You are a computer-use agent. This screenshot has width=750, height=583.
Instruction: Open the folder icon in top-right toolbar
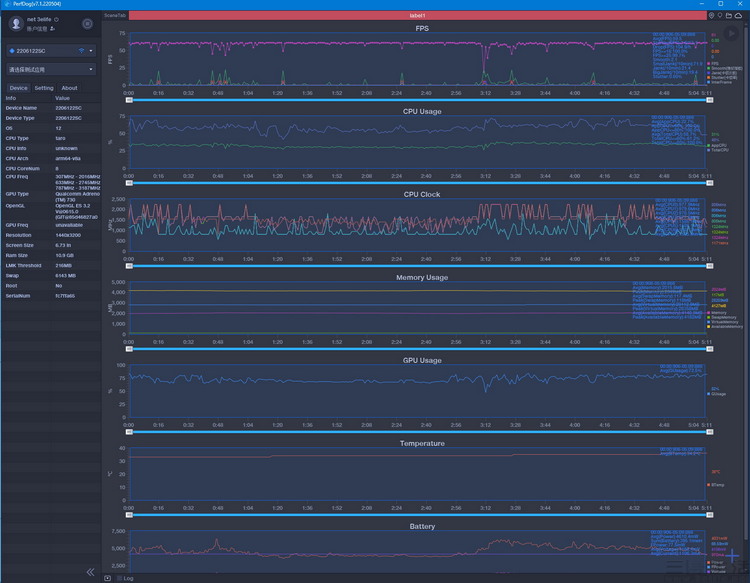tap(729, 16)
